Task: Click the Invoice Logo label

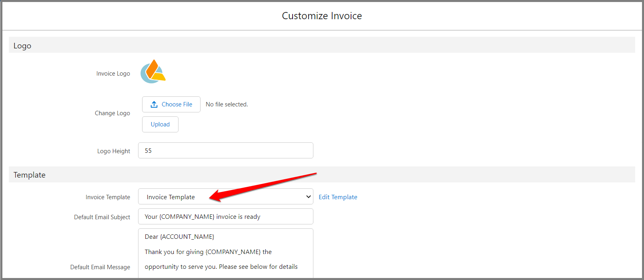Action: (x=113, y=74)
